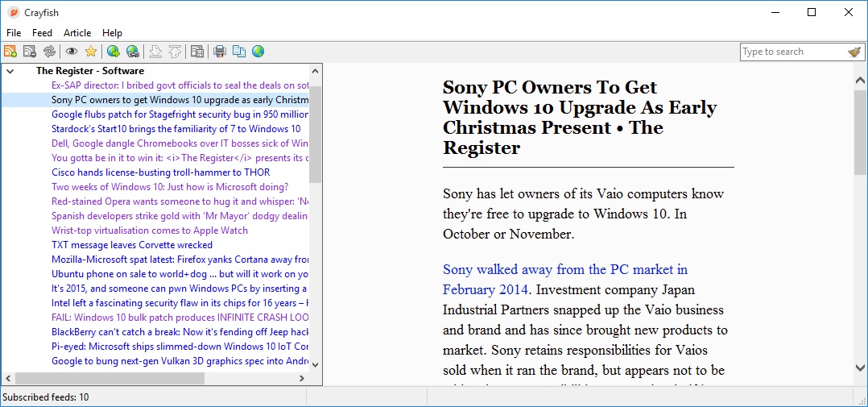
Task: Open FAIL: Windows 10 bulk patch article
Action: pyautogui.click(x=180, y=318)
